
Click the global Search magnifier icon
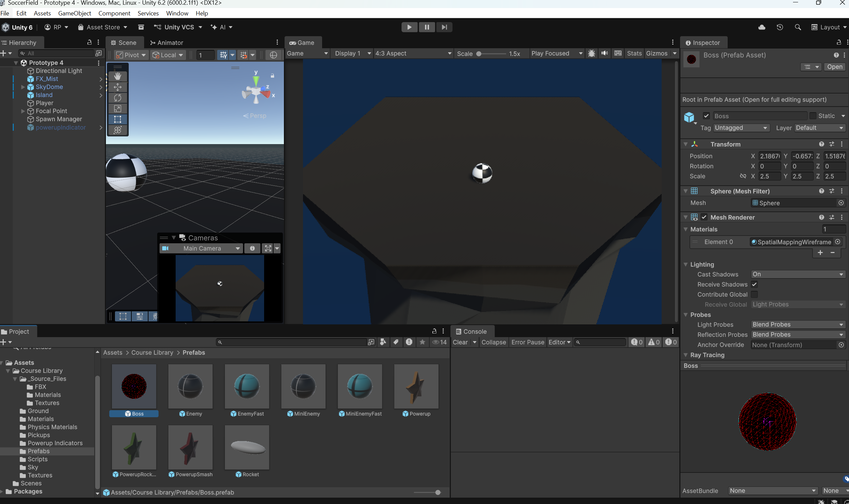coord(798,27)
